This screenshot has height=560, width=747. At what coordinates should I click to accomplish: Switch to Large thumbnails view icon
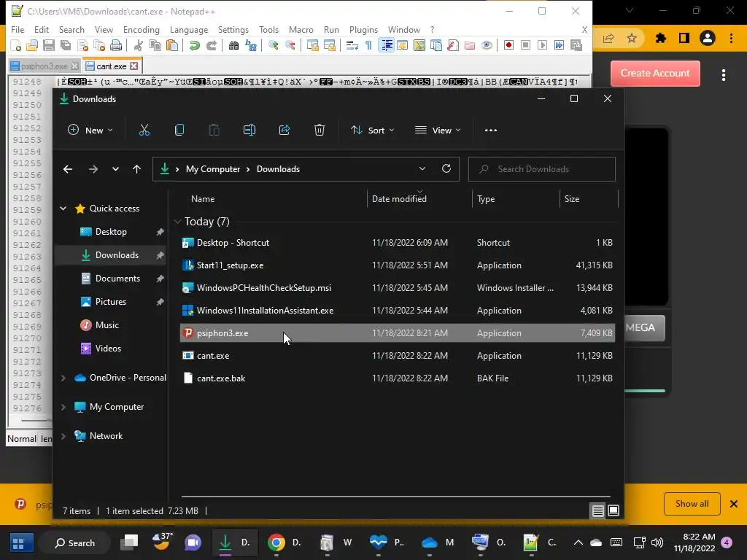coord(614,511)
